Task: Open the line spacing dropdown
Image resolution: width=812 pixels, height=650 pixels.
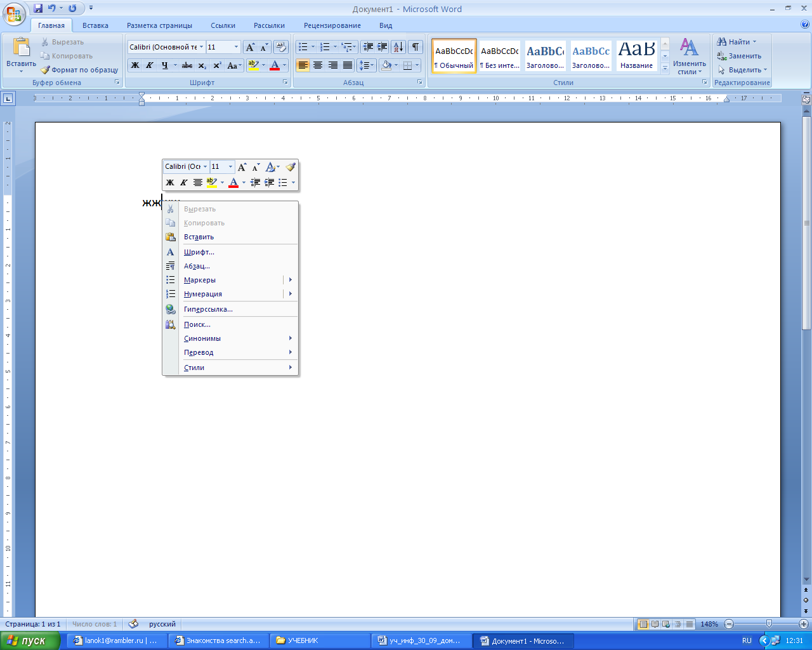Action: 367,65
